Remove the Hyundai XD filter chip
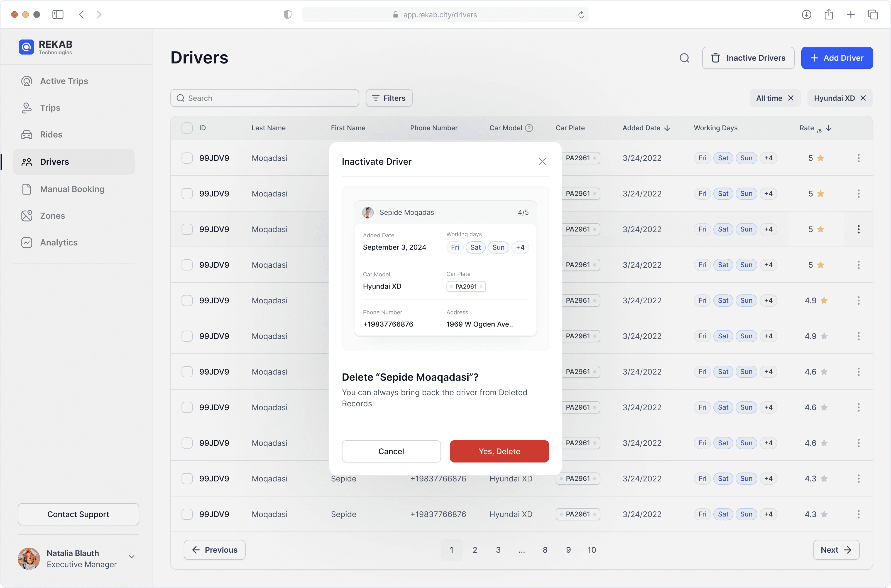Screen dimensions: 891x588 (863, 98)
